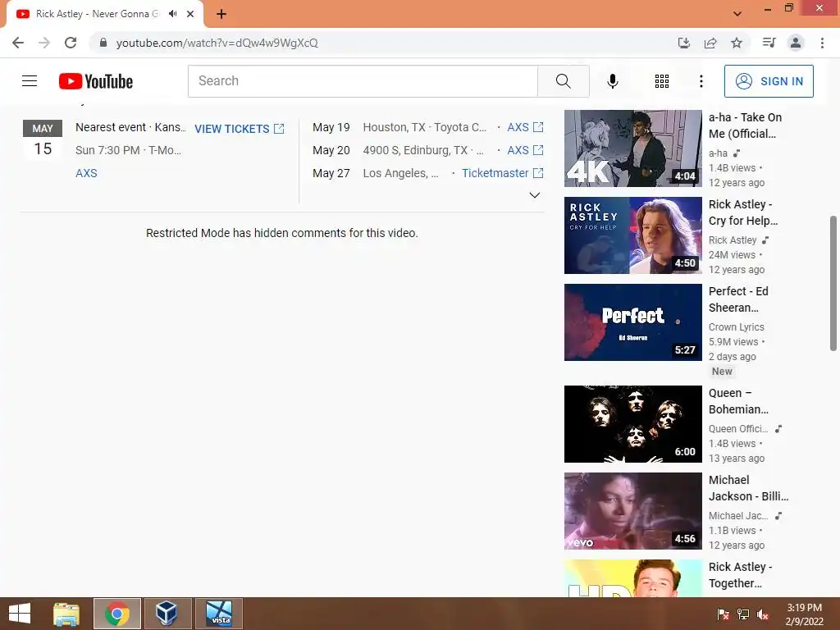Click 'Restricted Mode has hidden comments' text
Screen dimensions: 840x630
pos(282,233)
